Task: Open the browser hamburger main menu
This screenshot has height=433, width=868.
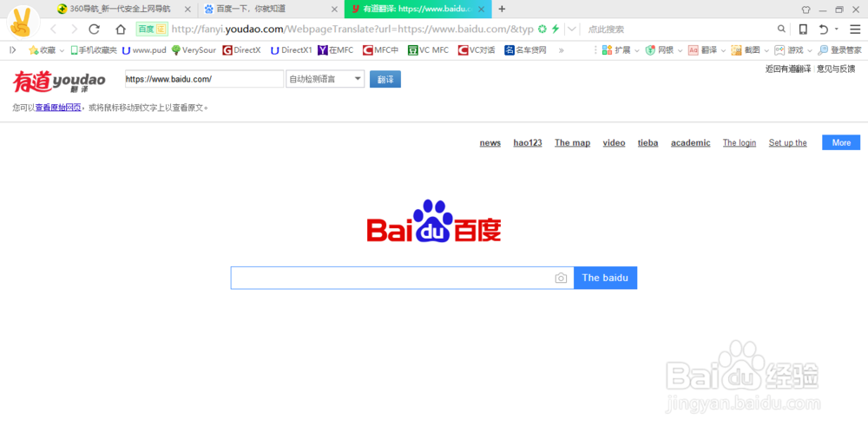Action: pyautogui.click(x=855, y=30)
